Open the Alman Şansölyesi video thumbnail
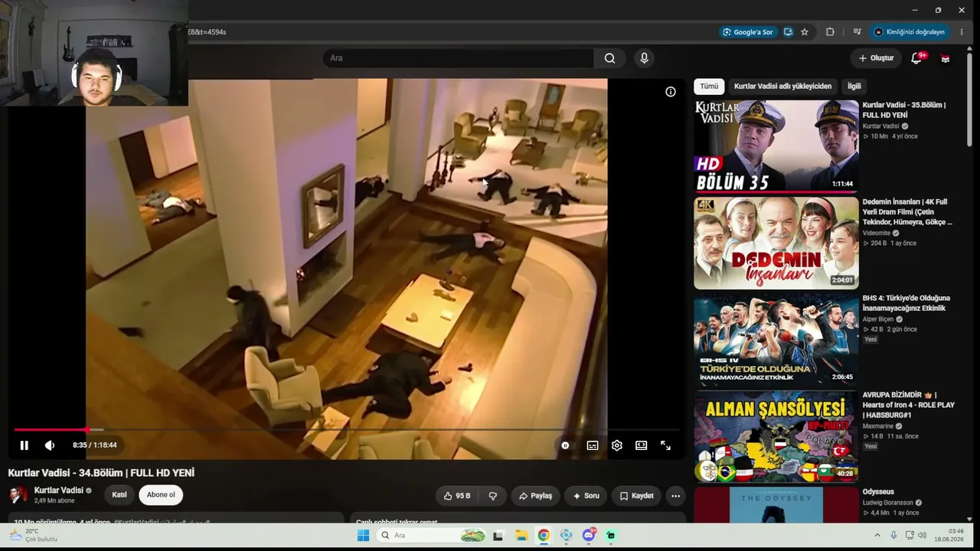 click(x=776, y=437)
